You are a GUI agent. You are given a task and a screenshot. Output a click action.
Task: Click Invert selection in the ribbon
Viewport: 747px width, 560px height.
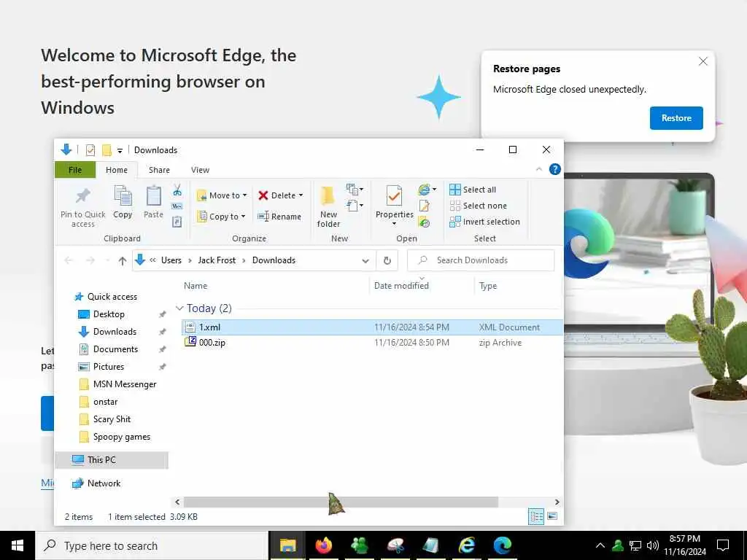pyautogui.click(x=484, y=222)
